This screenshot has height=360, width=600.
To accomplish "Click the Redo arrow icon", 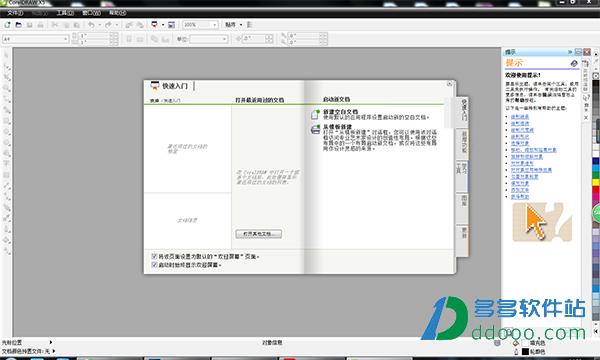I will click(108, 25).
